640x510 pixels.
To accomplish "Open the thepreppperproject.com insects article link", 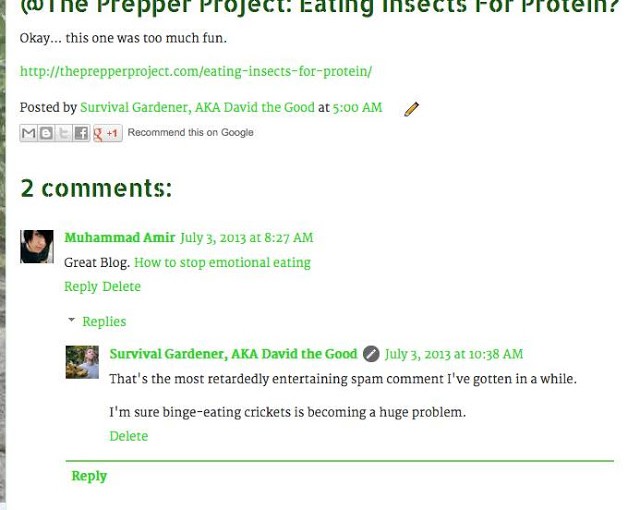I will (196, 72).
